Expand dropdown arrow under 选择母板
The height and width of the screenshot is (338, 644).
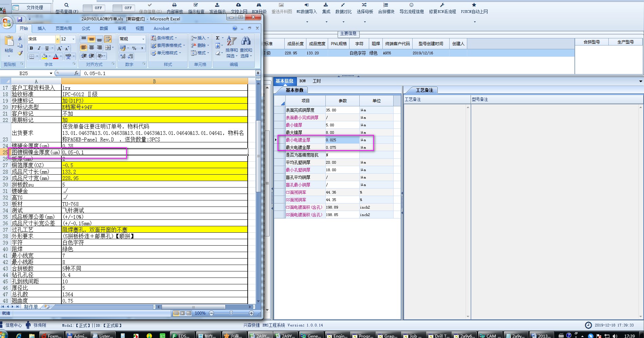(x=365, y=22)
